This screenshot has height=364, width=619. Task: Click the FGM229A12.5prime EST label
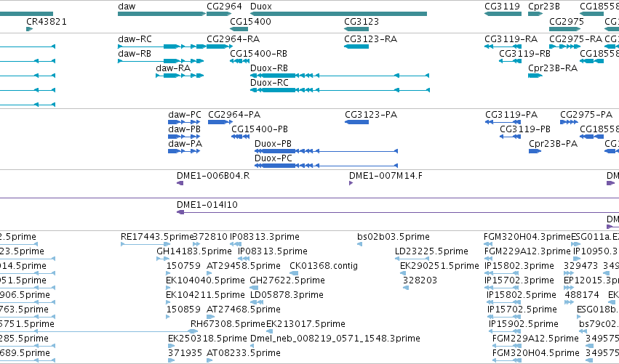click(535, 339)
